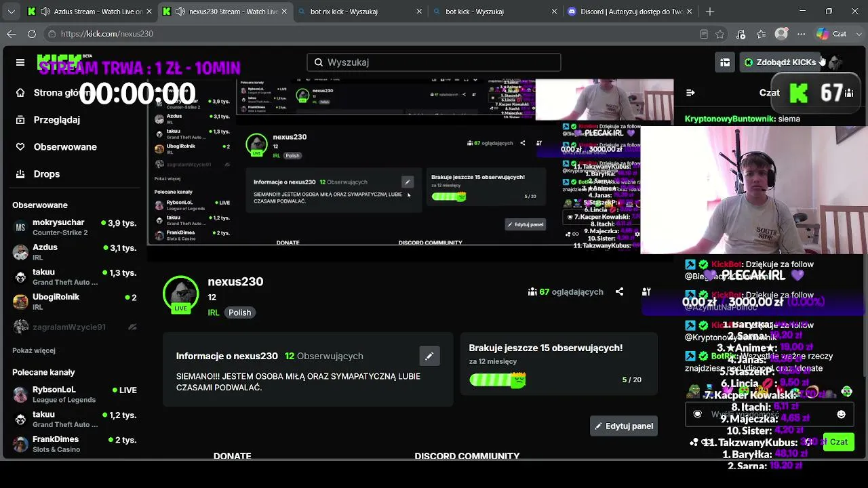Mute the nexus230 Stream tab audio
868x488 pixels.
pos(180,12)
